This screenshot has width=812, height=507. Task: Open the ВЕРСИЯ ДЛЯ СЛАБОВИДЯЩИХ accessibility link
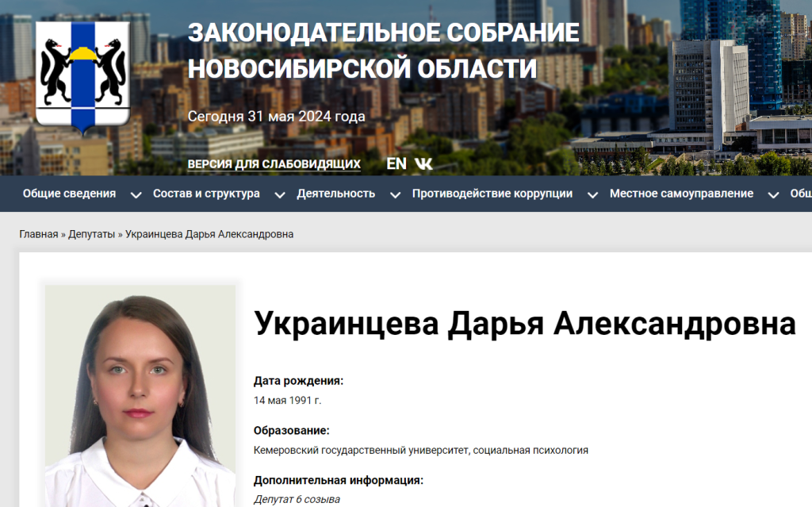(274, 164)
